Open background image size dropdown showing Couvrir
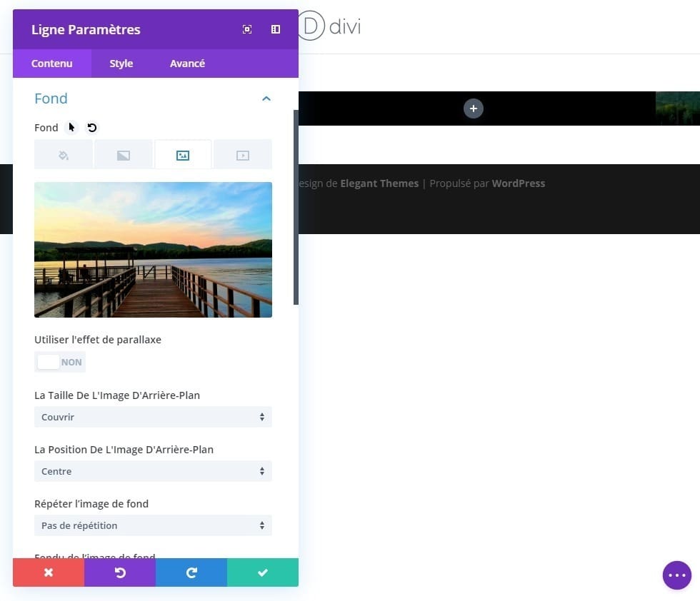Viewport: 700px width, 601px height. tap(153, 417)
